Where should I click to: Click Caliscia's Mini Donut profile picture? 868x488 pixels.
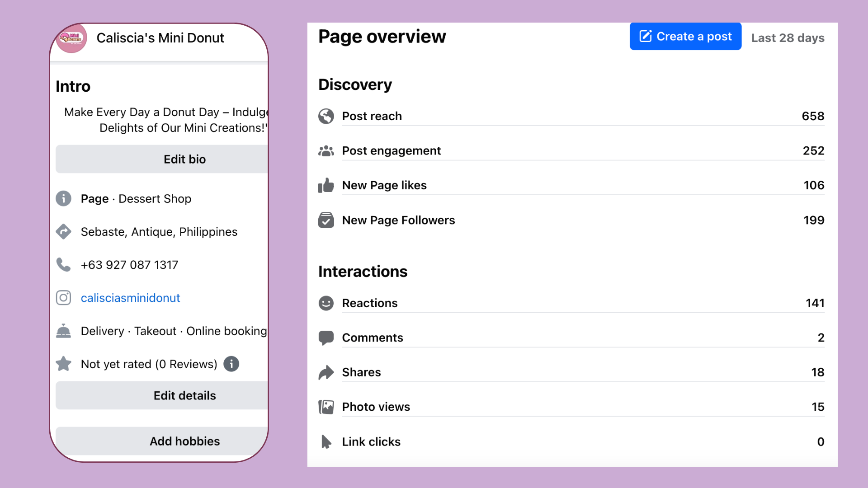click(71, 38)
